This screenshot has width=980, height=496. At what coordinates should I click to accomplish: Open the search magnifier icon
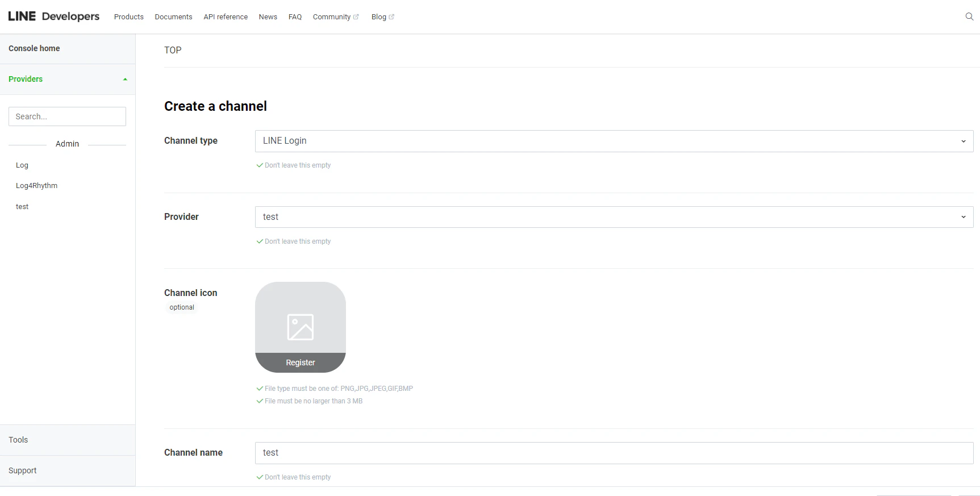pos(969,16)
